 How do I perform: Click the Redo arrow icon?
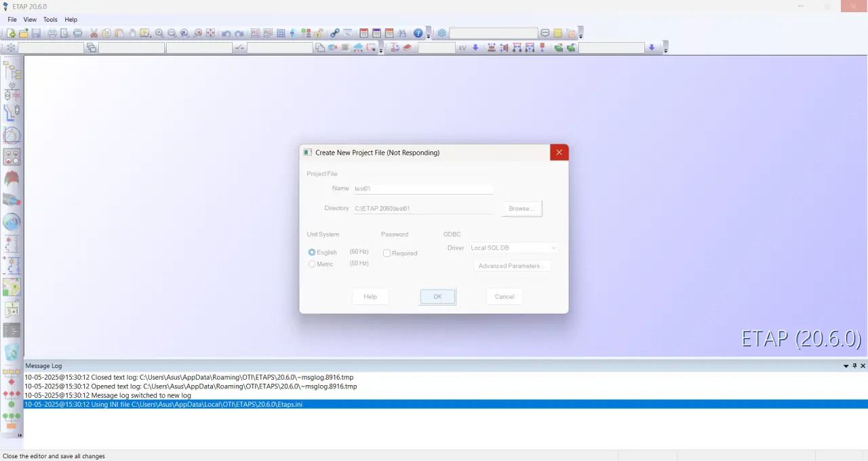coord(239,33)
